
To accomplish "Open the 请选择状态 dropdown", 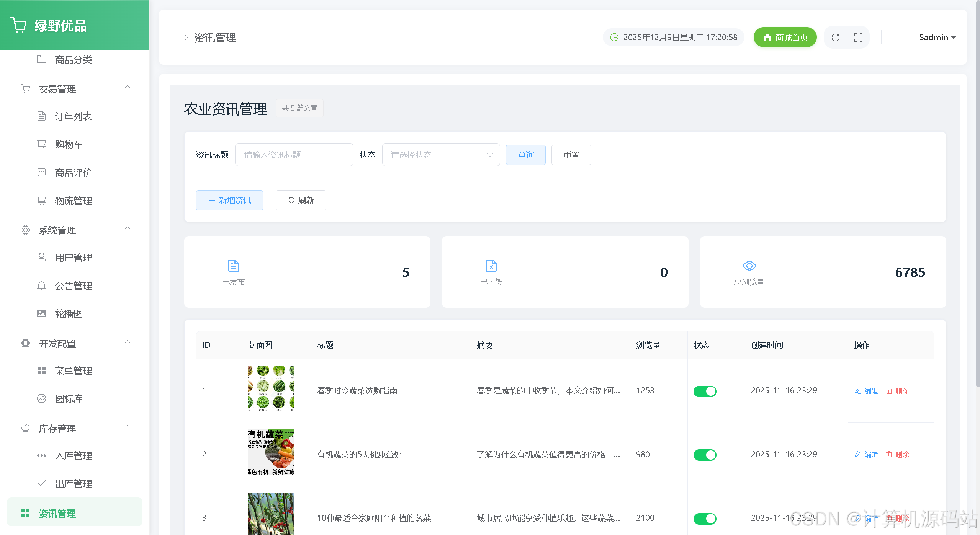I will [x=441, y=155].
